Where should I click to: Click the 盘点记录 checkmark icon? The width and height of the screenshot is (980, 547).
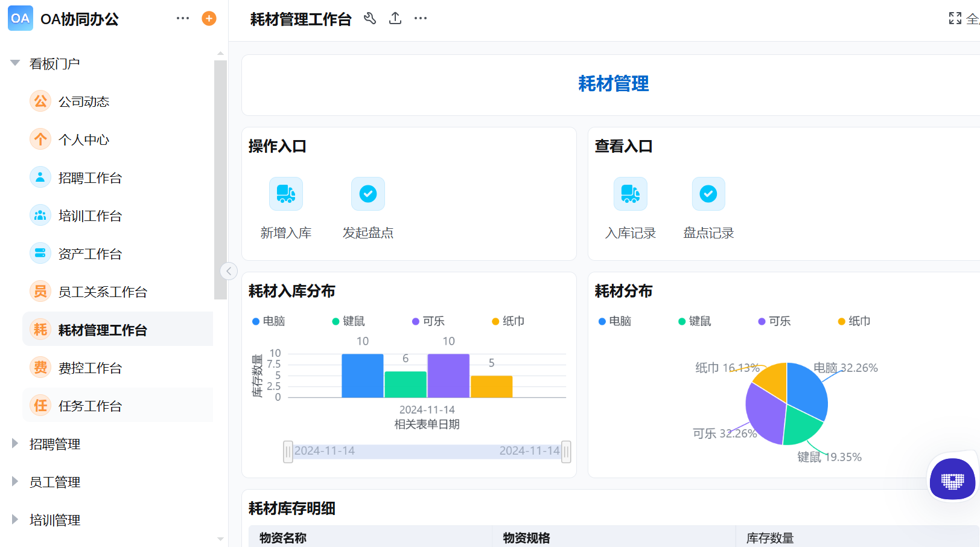[x=708, y=194]
